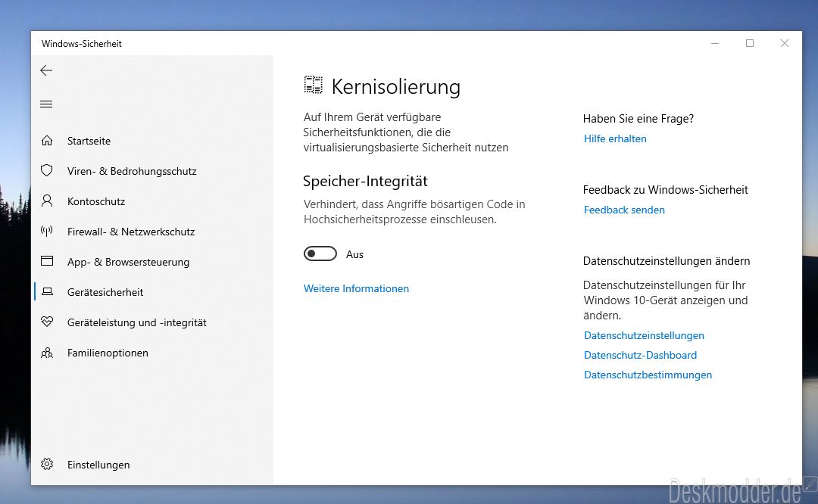Click the laptop icon for Gerätesicherheit
818x504 pixels.
pos(47,292)
